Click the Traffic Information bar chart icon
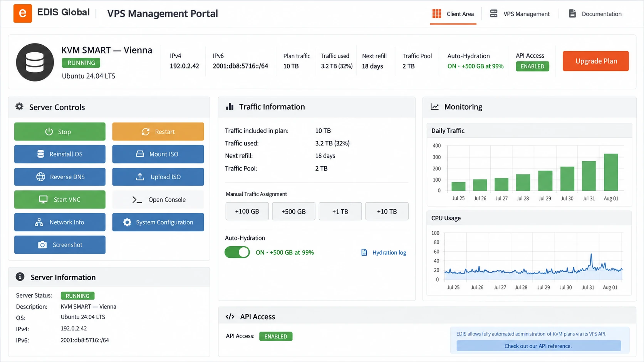The image size is (644, 362). pos(230,107)
